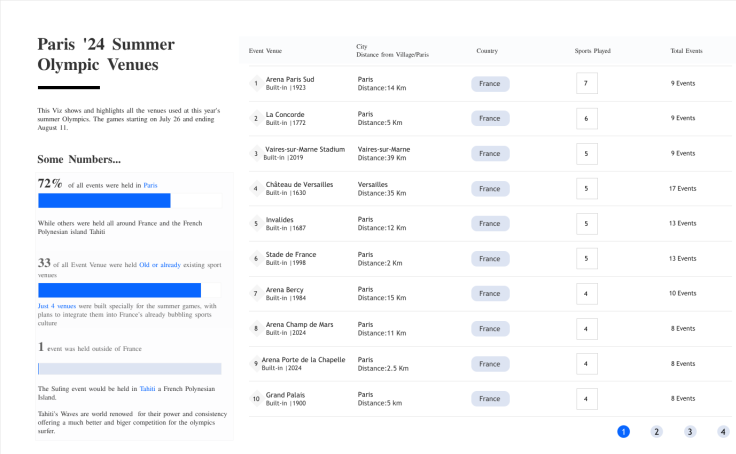This screenshot has width=736, height=454.
Task: Select row number 10 circle for Grand Palais
Action: (x=256, y=399)
